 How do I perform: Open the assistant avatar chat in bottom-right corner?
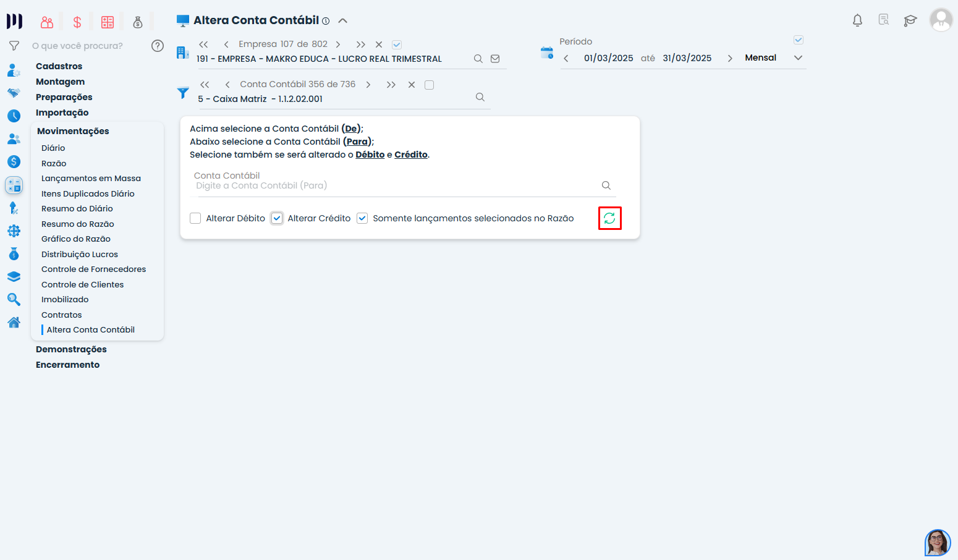938,543
